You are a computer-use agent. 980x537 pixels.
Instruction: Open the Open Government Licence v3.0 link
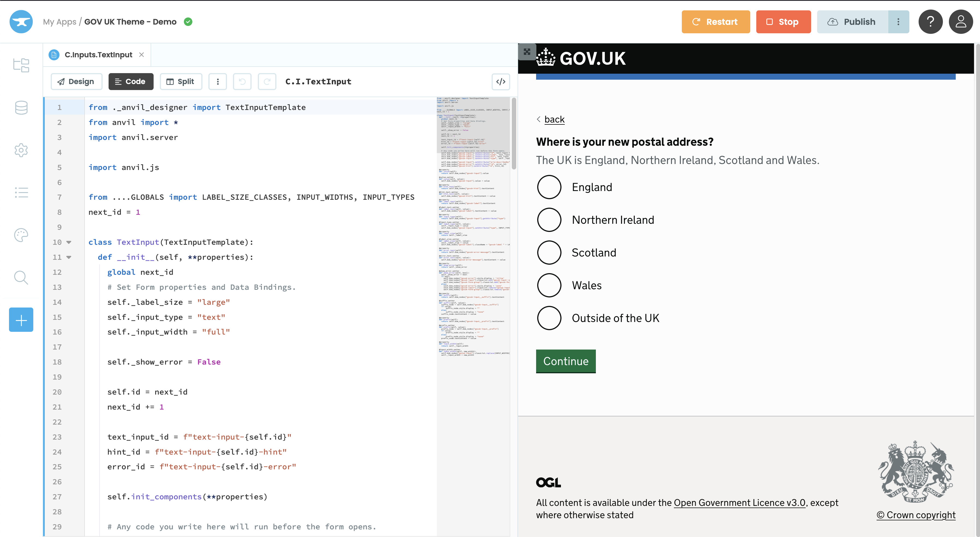(x=739, y=503)
